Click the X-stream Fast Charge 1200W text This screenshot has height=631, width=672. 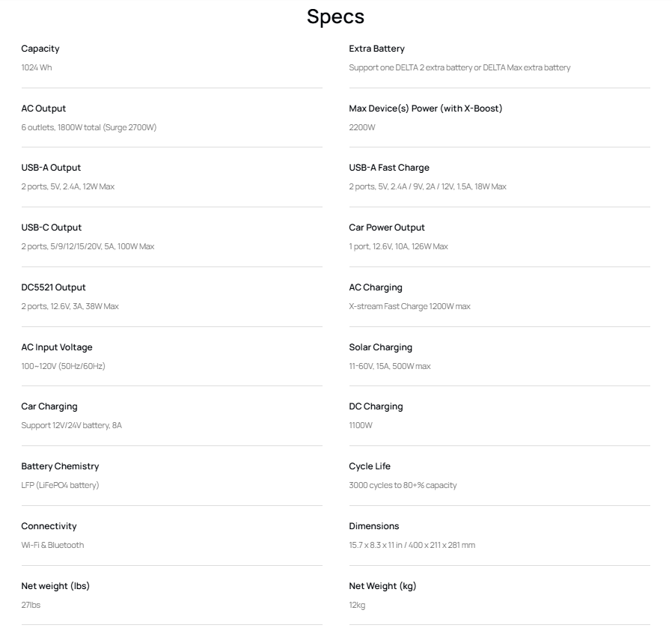pos(410,306)
